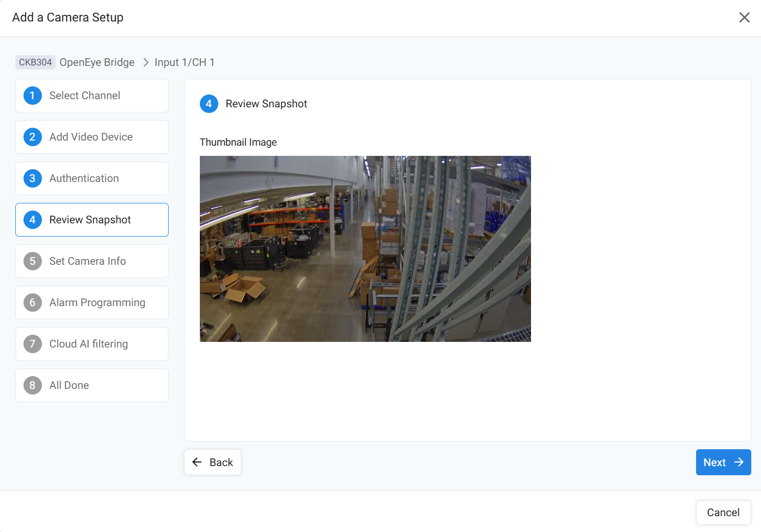761x532 pixels.
Task: Go to the Select Channel step
Action: pos(92,96)
